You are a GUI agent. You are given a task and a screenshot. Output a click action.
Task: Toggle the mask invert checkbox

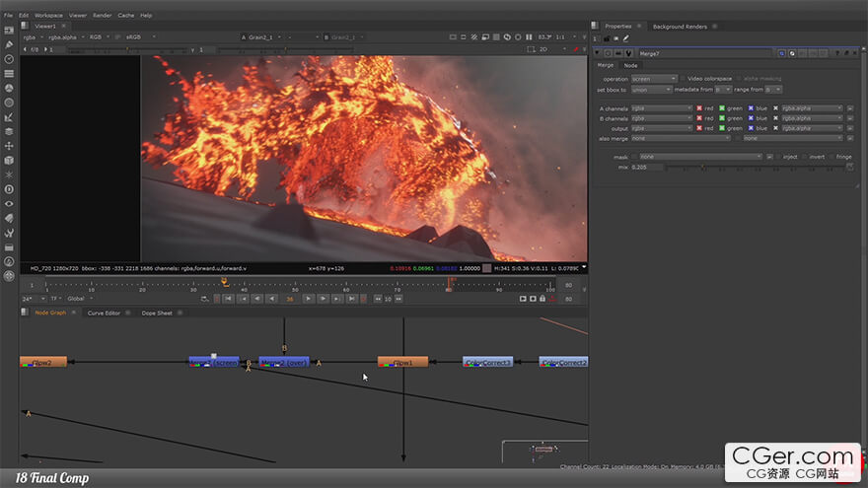click(x=805, y=156)
